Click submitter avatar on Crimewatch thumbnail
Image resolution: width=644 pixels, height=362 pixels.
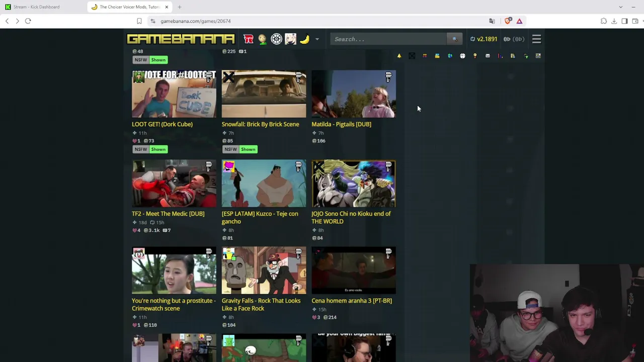tap(138, 254)
